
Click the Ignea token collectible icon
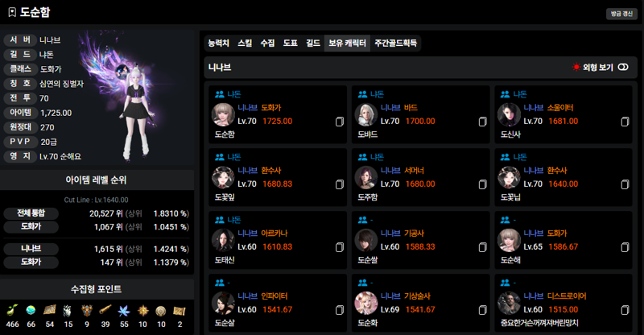[87, 310]
